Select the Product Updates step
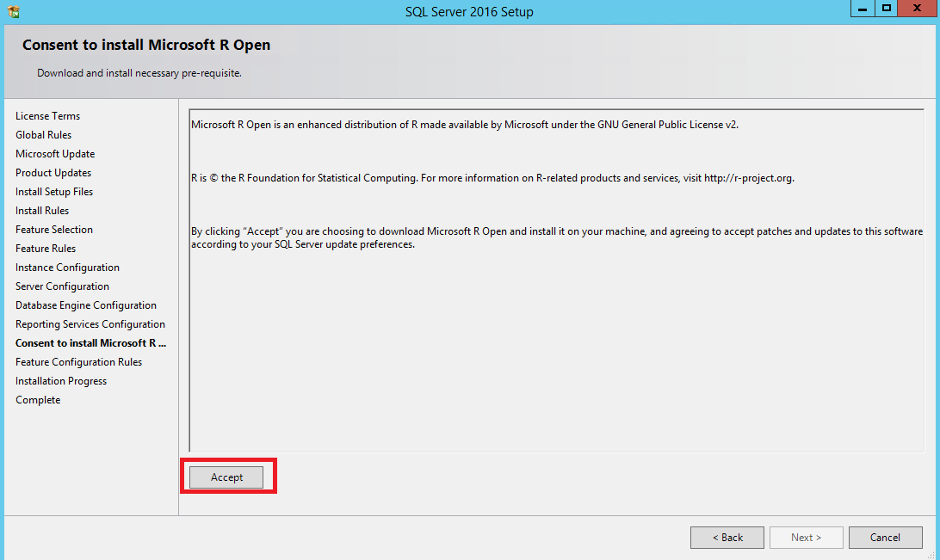 pyautogui.click(x=53, y=173)
